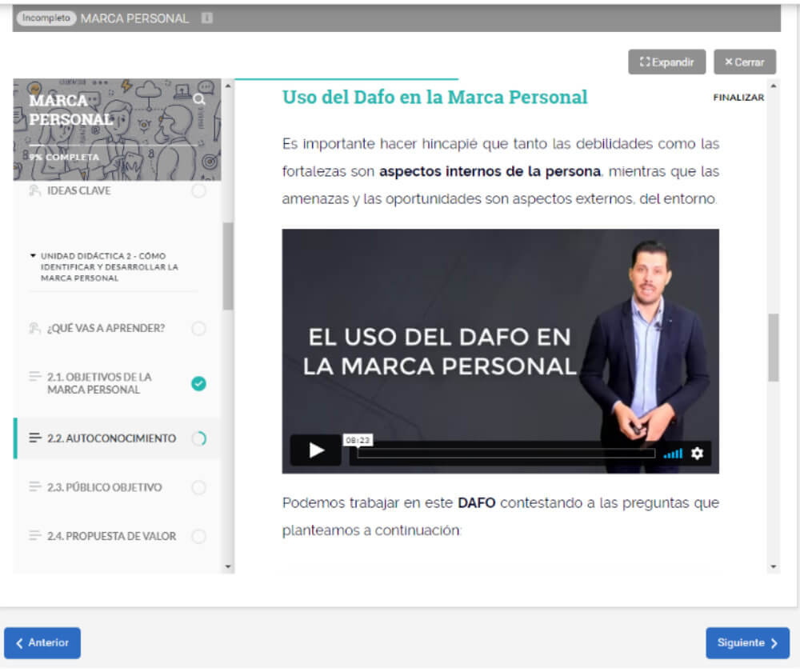Click the 2.3 Público Objetivo status circle
Screen dimensions: 800x672
point(198,487)
